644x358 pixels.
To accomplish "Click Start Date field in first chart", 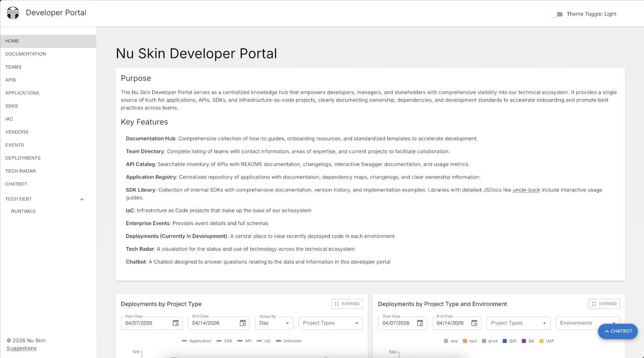I will 151,323.
